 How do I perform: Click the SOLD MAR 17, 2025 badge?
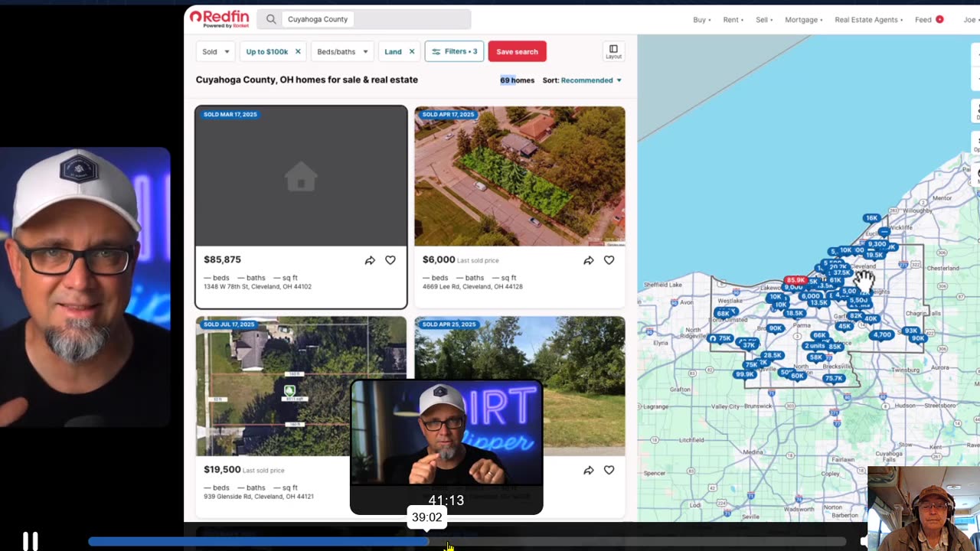click(230, 114)
